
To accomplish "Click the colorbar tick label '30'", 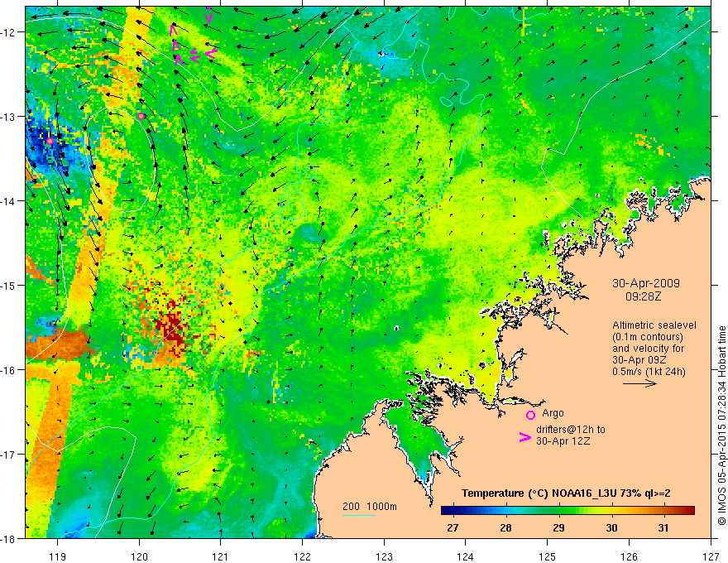I will point(611,528).
